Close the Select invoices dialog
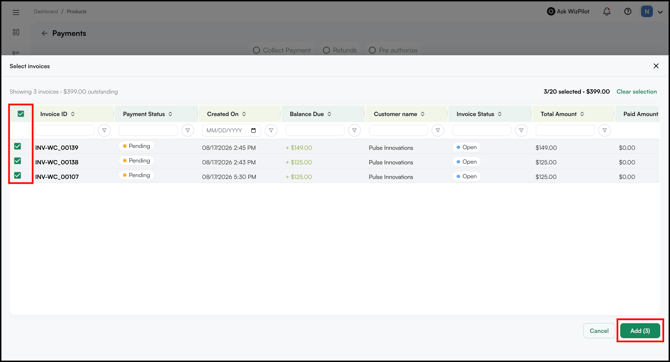670x362 pixels. click(656, 66)
